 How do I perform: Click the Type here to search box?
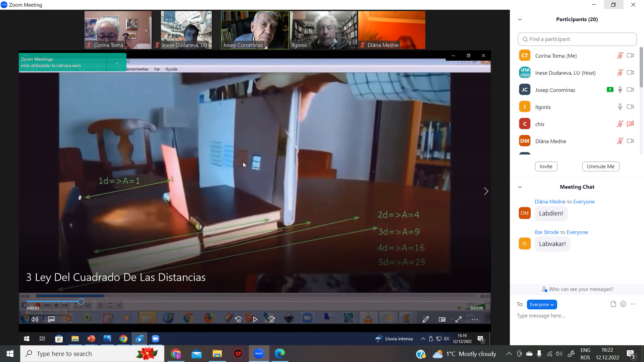point(92,354)
